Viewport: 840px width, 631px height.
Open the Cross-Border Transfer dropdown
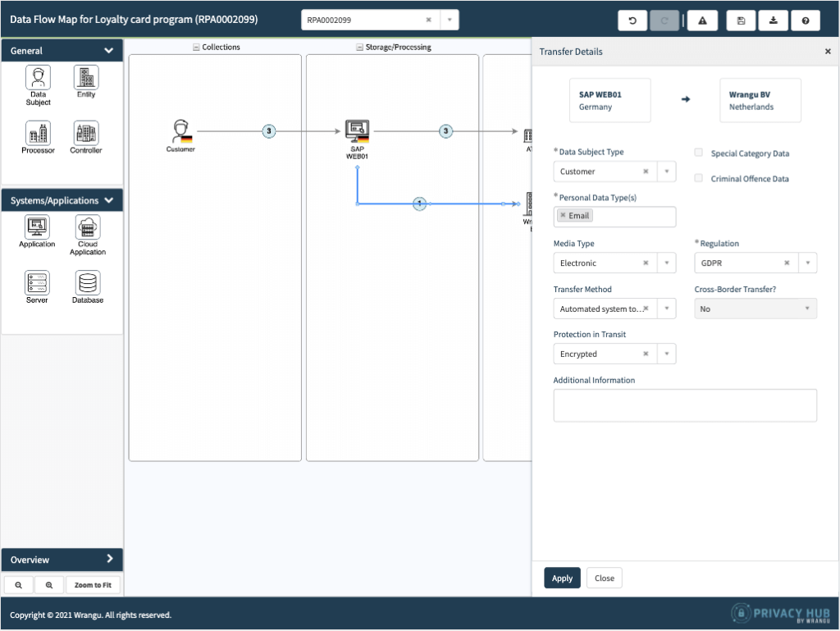(756, 309)
